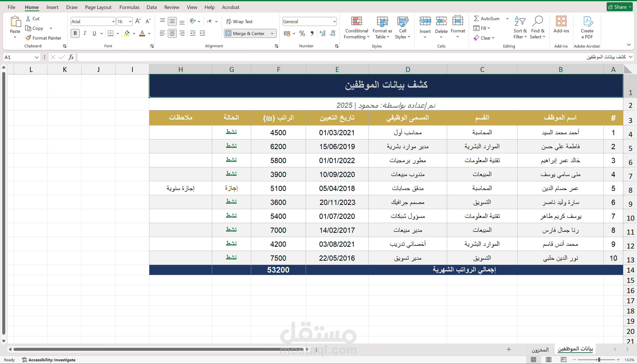Open the Accounting Number Format icon

(287, 33)
